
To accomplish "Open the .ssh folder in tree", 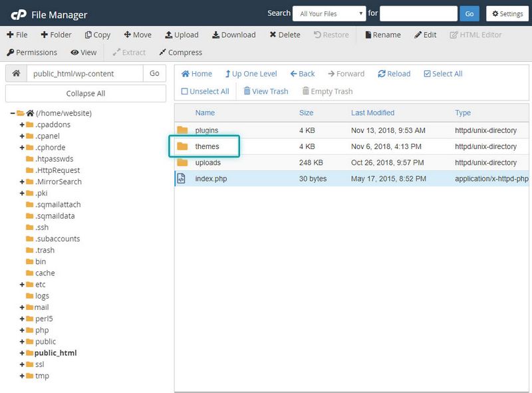I will pos(37,227).
